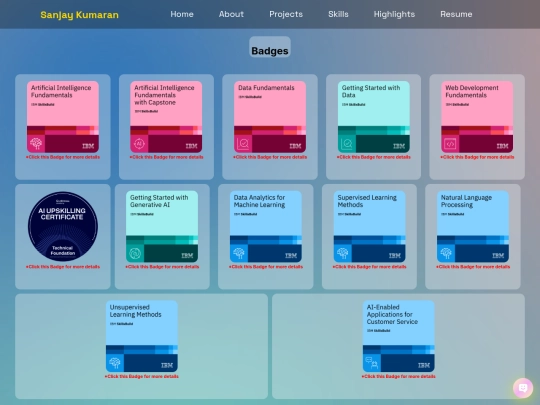Screen dimensions: 540x405
Task: Open Supervised Learning Methods badge
Action: 370,226
